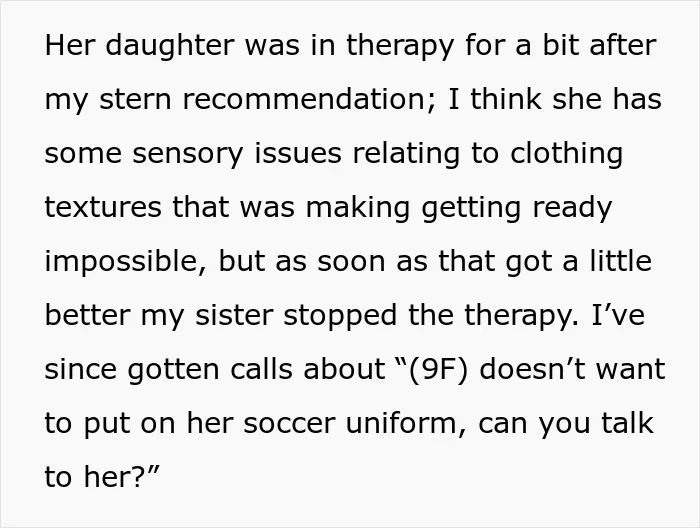Click the word "sister"

(234, 315)
